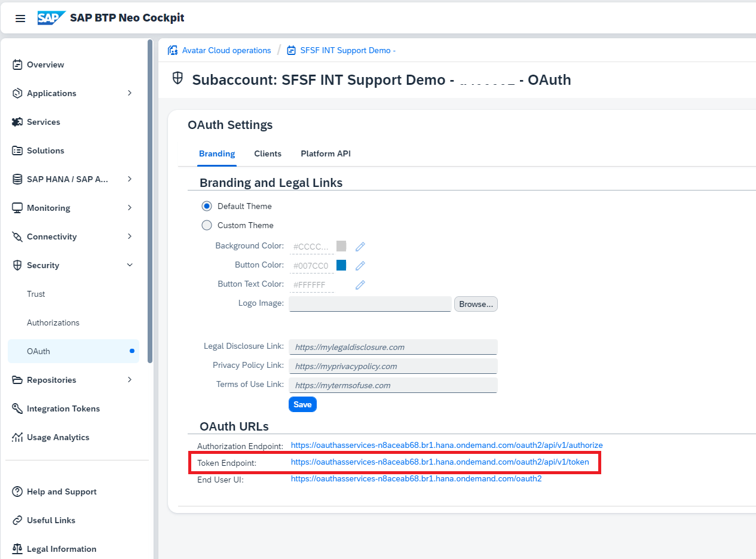
Task: Click the Background Color hex field
Action: coord(311,247)
